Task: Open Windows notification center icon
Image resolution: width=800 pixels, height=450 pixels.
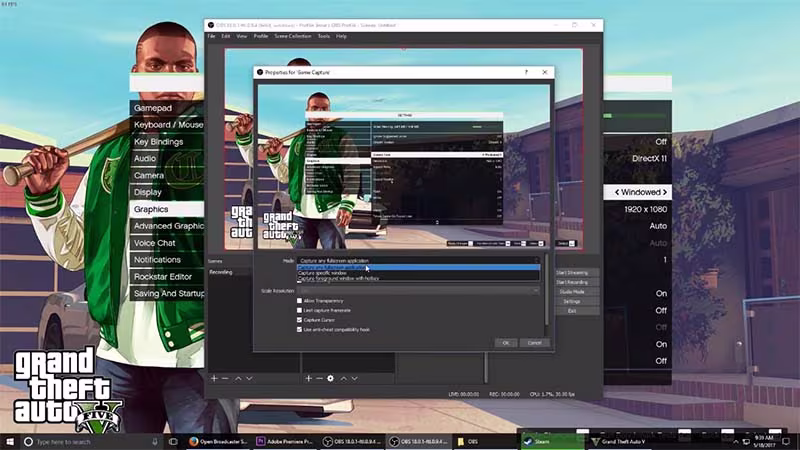Action: click(x=786, y=441)
